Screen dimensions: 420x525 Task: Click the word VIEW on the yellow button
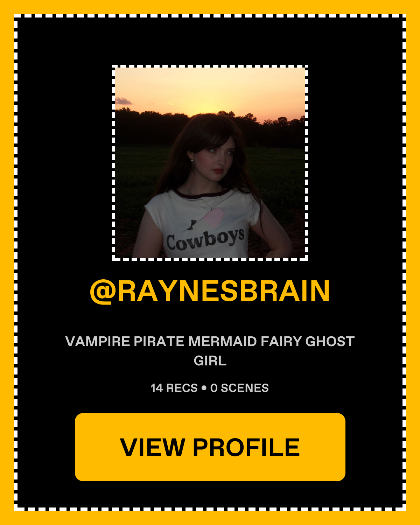tap(153, 447)
